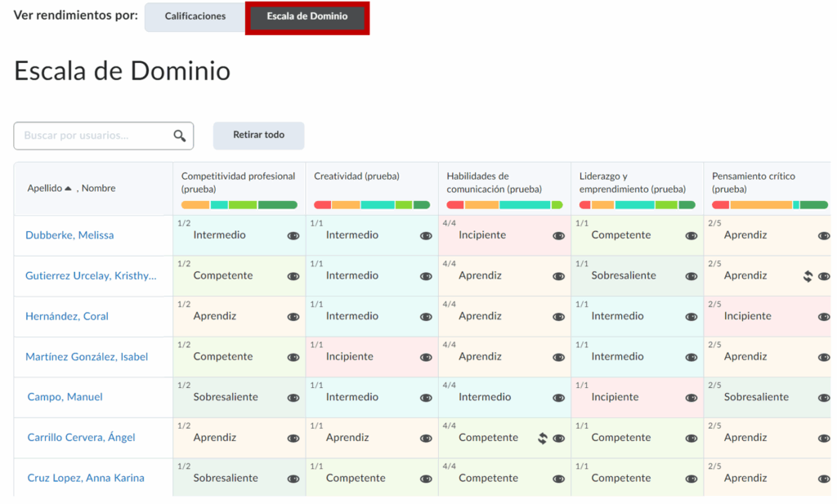The image size is (837, 504).
Task: Click Competitividad profesional color distribution bar
Action: click(239, 205)
